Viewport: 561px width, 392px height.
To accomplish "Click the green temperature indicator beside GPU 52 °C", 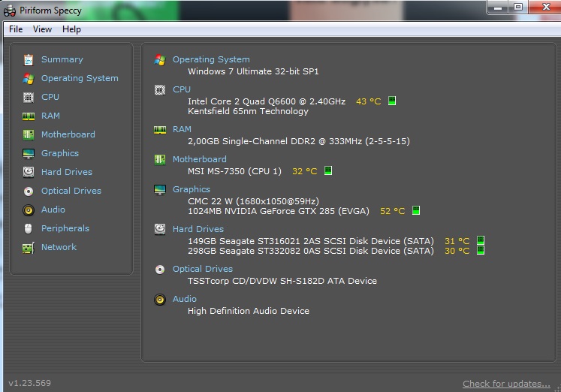I will click(416, 210).
